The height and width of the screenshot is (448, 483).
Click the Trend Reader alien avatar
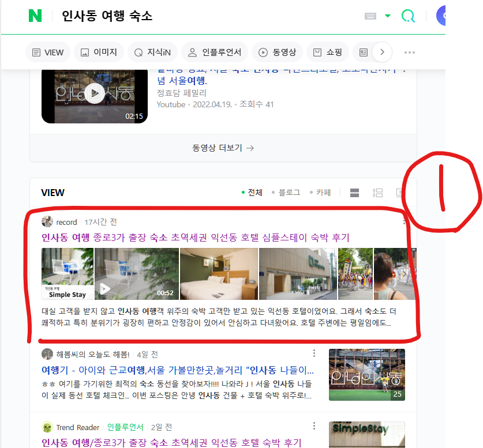tap(47, 427)
